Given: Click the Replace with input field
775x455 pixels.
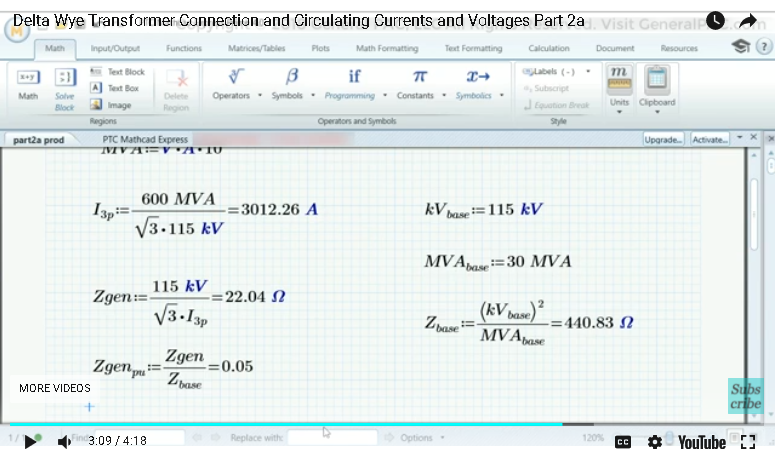Looking at the screenshot, I should pos(333,438).
